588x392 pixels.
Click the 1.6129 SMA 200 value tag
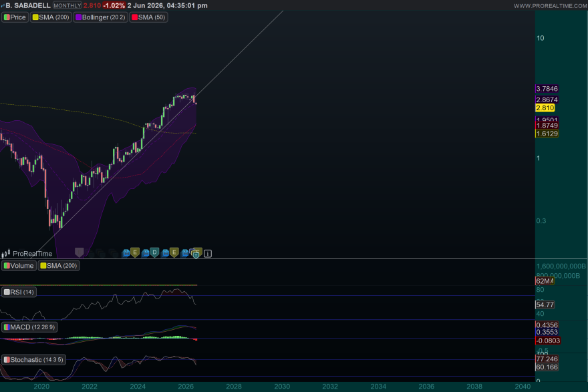pyautogui.click(x=547, y=134)
